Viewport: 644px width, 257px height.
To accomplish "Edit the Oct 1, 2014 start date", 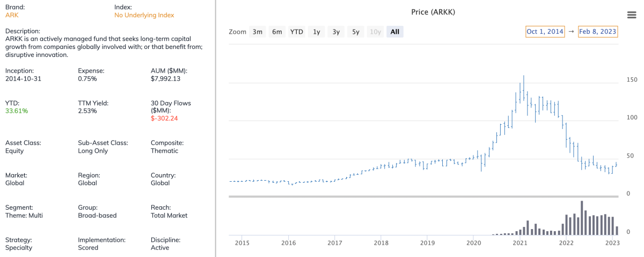I will 545,32.
